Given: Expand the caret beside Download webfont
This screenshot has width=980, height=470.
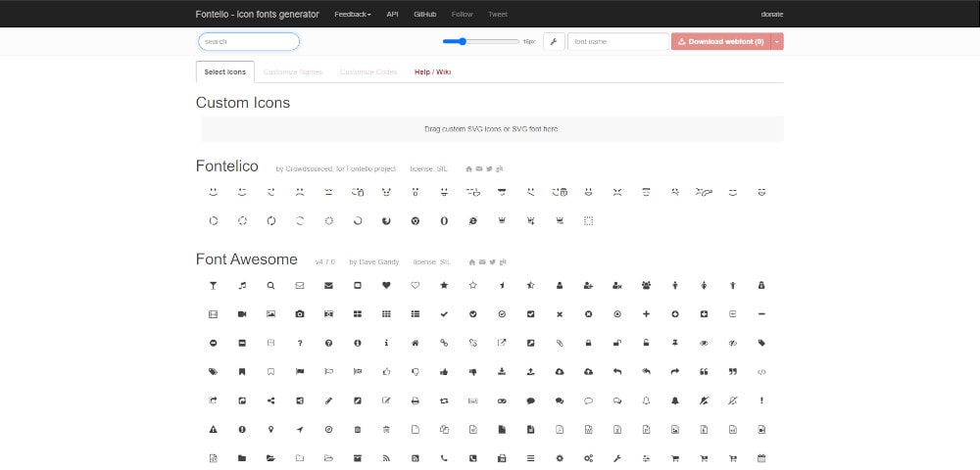Looking at the screenshot, I should pyautogui.click(x=777, y=42).
